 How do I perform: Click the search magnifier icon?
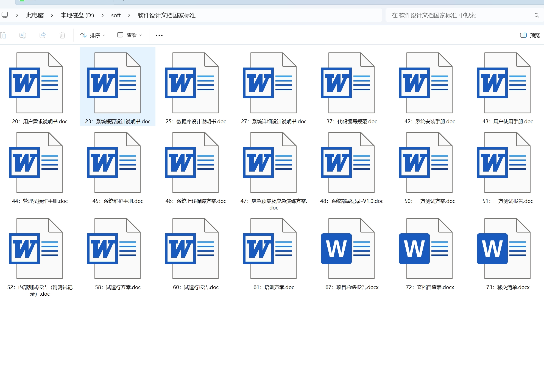(x=537, y=15)
